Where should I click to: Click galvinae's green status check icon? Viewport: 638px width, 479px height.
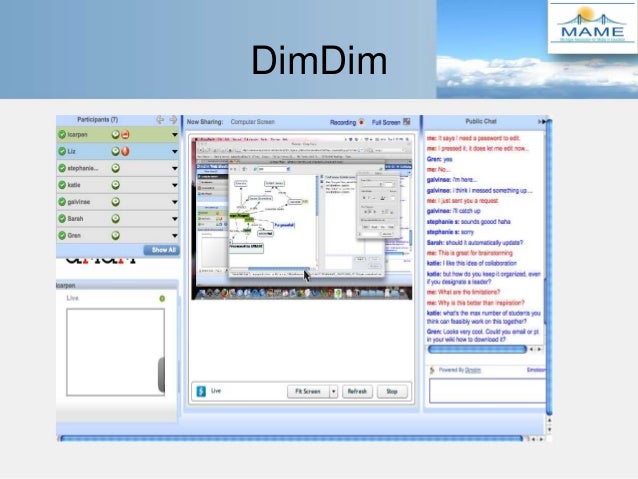click(x=62, y=202)
